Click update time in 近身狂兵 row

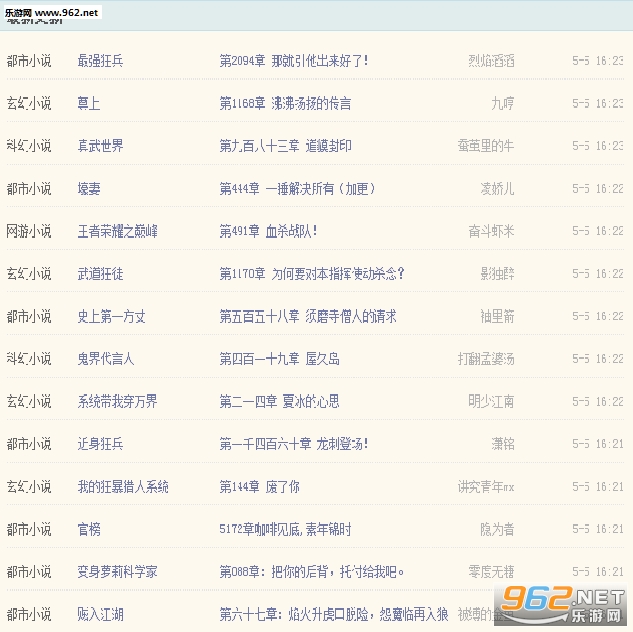pyautogui.click(x=598, y=444)
